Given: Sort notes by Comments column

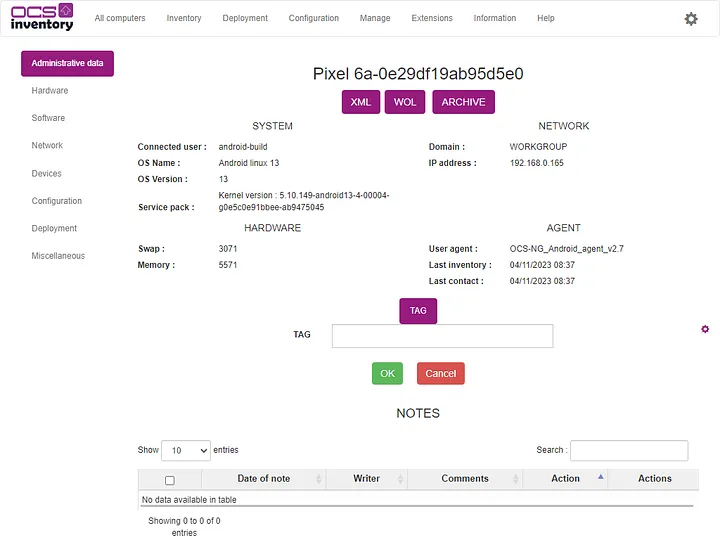Looking at the screenshot, I should 465,478.
